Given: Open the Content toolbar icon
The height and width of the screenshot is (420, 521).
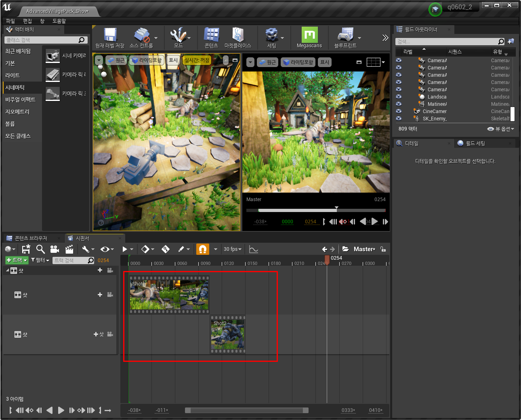Looking at the screenshot, I should point(211,35).
